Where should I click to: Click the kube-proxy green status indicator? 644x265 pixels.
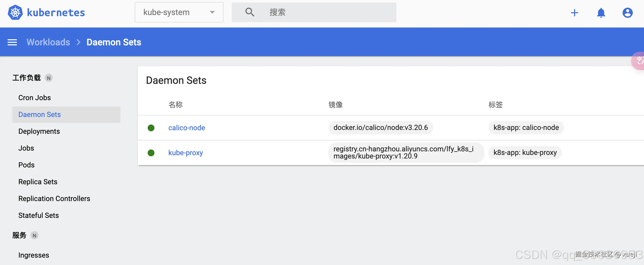[x=151, y=153]
